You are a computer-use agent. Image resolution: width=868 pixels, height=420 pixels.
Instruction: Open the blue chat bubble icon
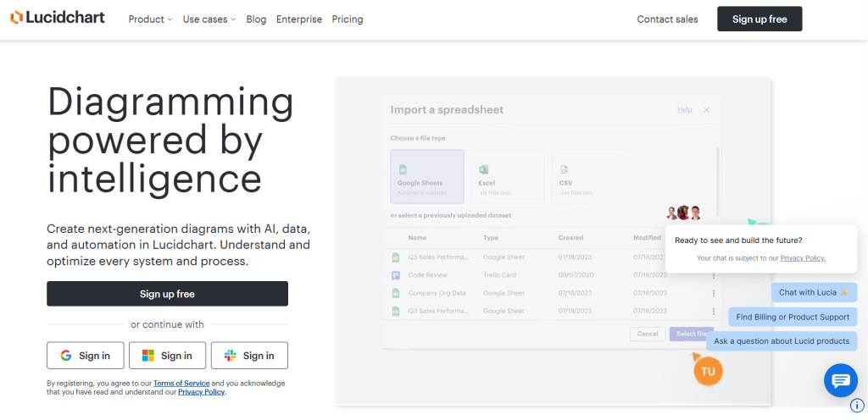840,380
